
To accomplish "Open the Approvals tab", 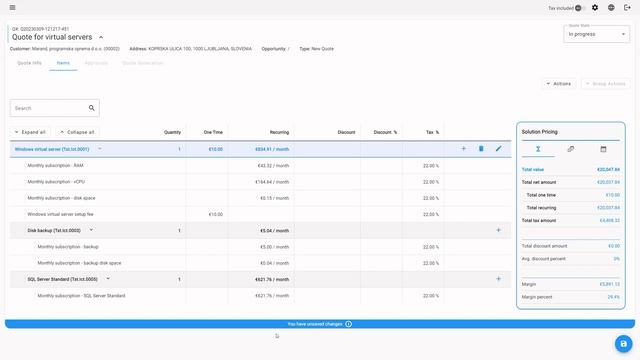I will 96,63.
